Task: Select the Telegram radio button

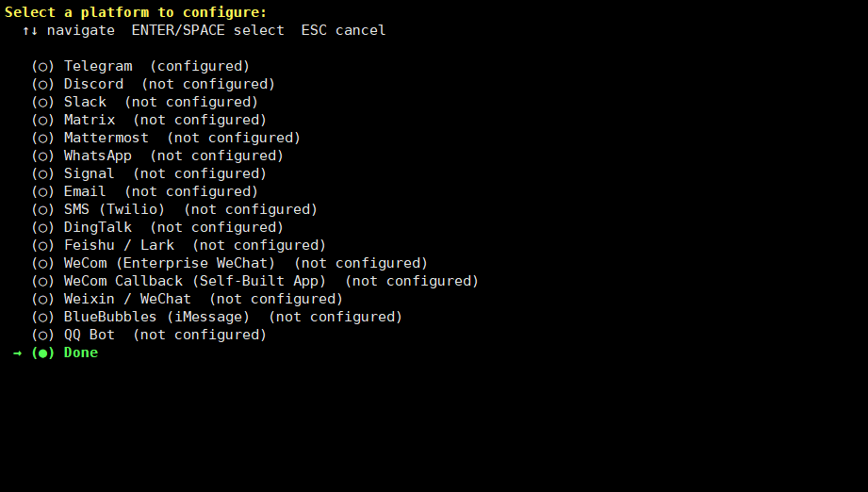Action: pyautogui.click(x=43, y=66)
